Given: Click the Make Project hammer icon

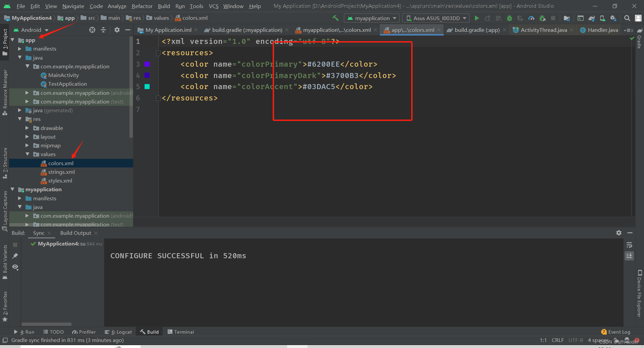Looking at the screenshot, I should click(x=335, y=18).
